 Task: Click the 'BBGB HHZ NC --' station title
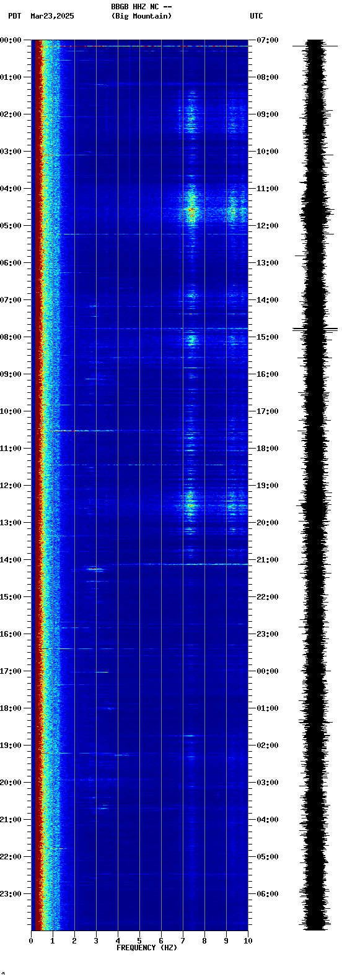click(141, 7)
